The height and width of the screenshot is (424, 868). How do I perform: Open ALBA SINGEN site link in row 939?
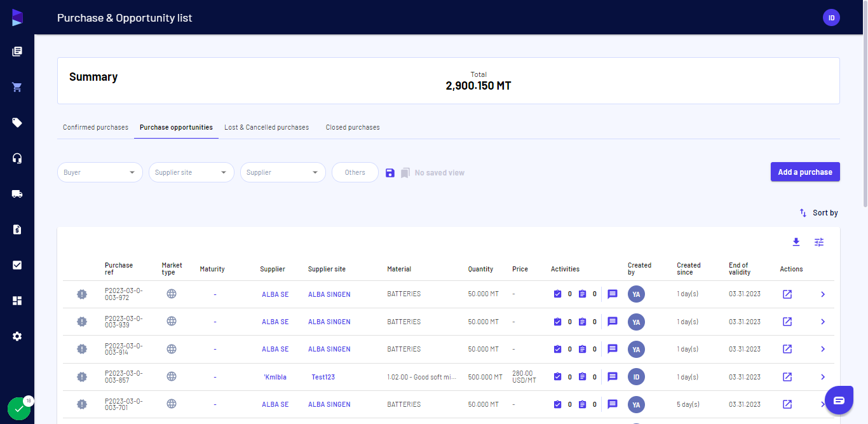329,322
